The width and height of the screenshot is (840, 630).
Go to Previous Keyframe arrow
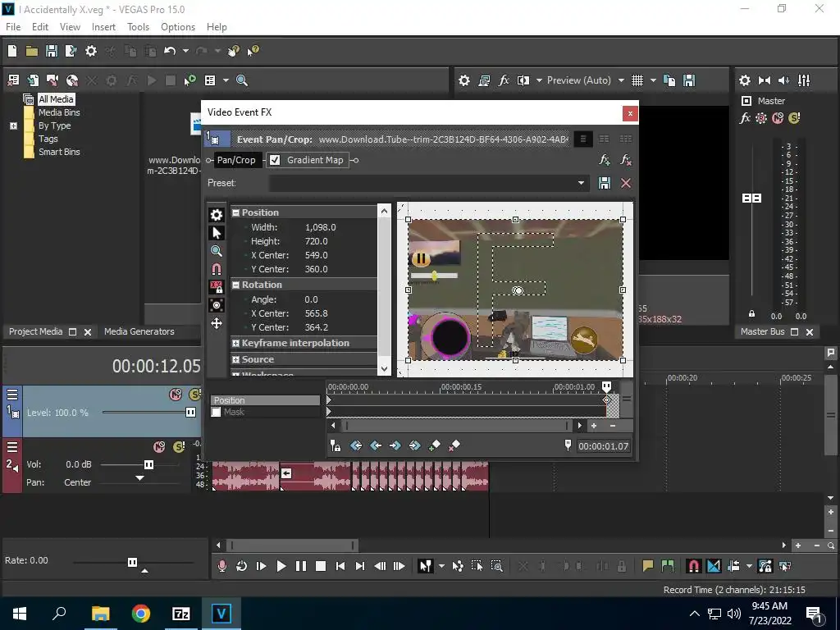point(376,445)
